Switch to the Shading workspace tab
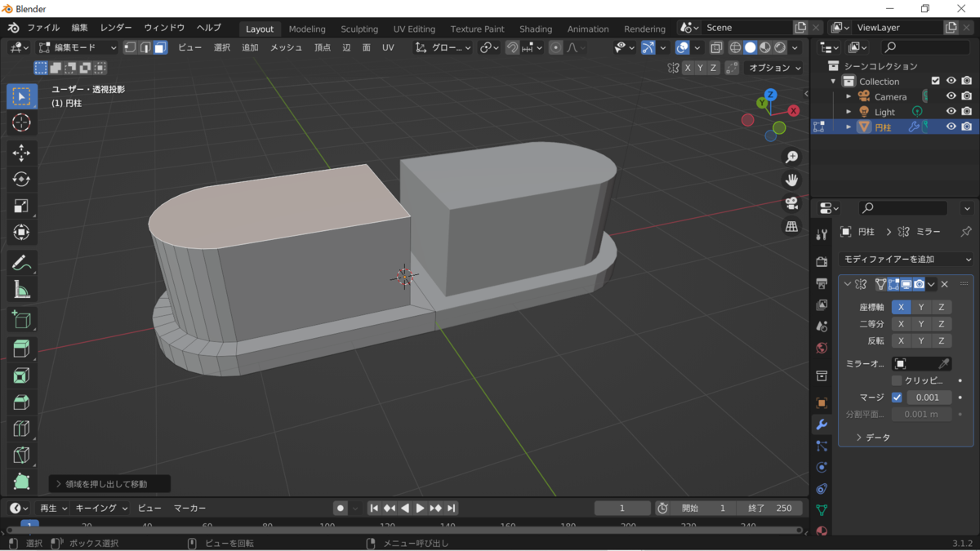This screenshot has height=551, width=980. pyautogui.click(x=536, y=29)
